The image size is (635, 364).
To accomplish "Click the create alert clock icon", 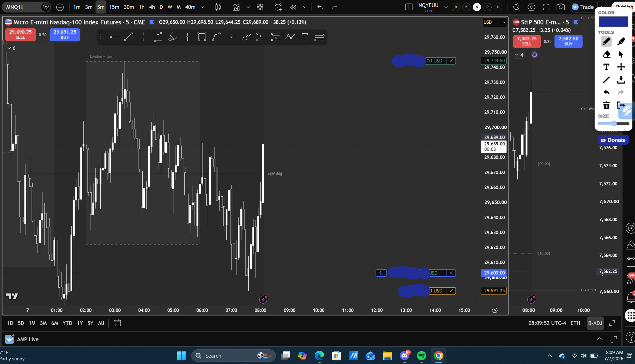I will tap(278, 7).
